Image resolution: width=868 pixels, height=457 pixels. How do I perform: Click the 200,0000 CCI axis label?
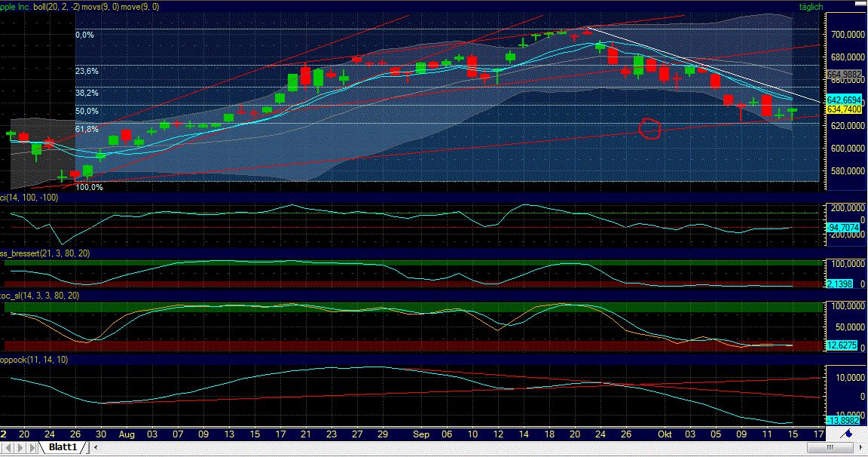pos(848,207)
